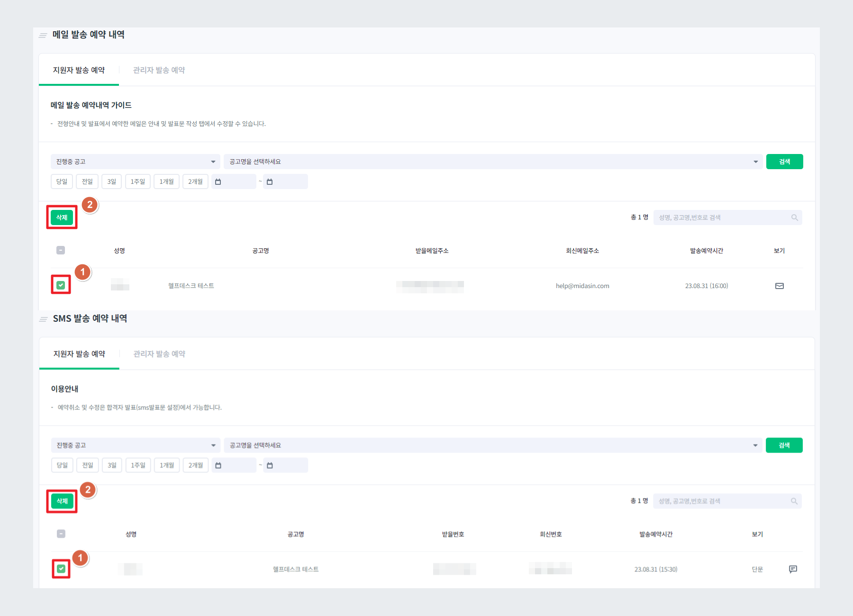The height and width of the screenshot is (616, 853).
Task: Select 1주일 period filter in mail section
Action: pyautogui.click(x=138, y=181)
